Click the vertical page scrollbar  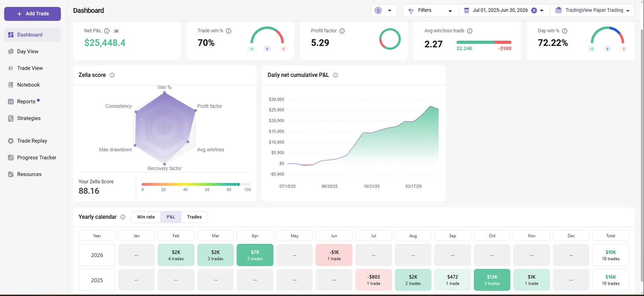tap(642, 155)
